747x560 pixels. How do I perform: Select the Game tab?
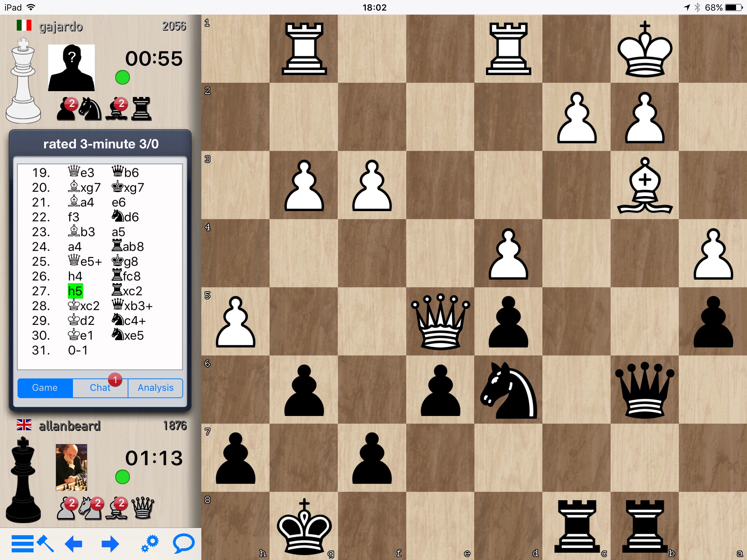45,388
